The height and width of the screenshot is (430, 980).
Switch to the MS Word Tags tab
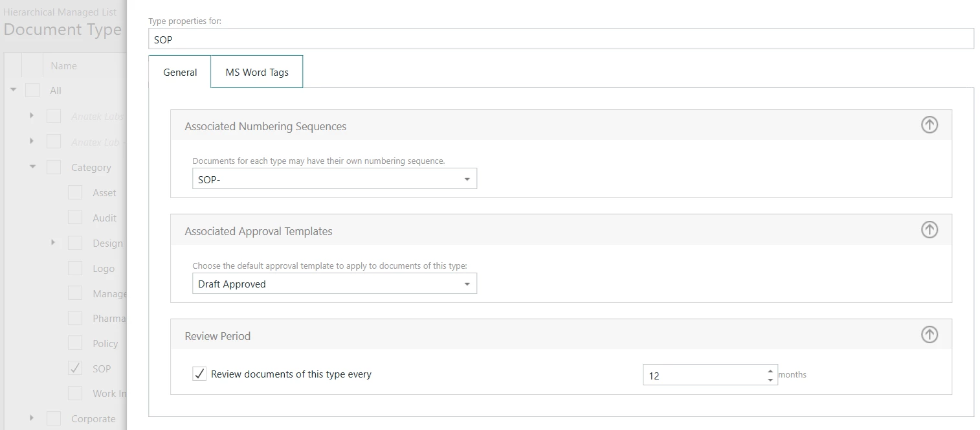coord(256,72)
